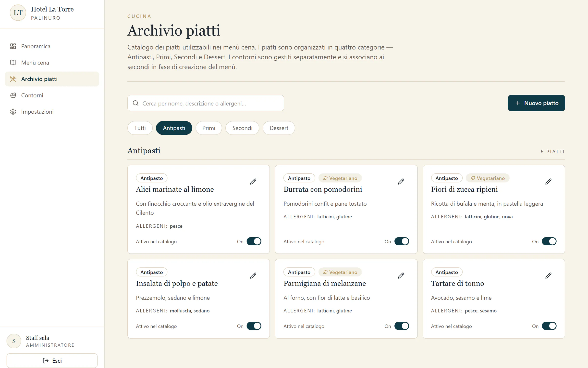
Task: Click the Impostazioni gear icon
Action: tap(13, 112)
